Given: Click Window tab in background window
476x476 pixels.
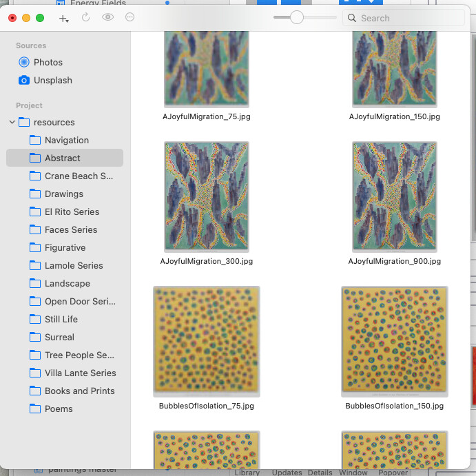Looking at the screenshot, I should pos(353,473).
